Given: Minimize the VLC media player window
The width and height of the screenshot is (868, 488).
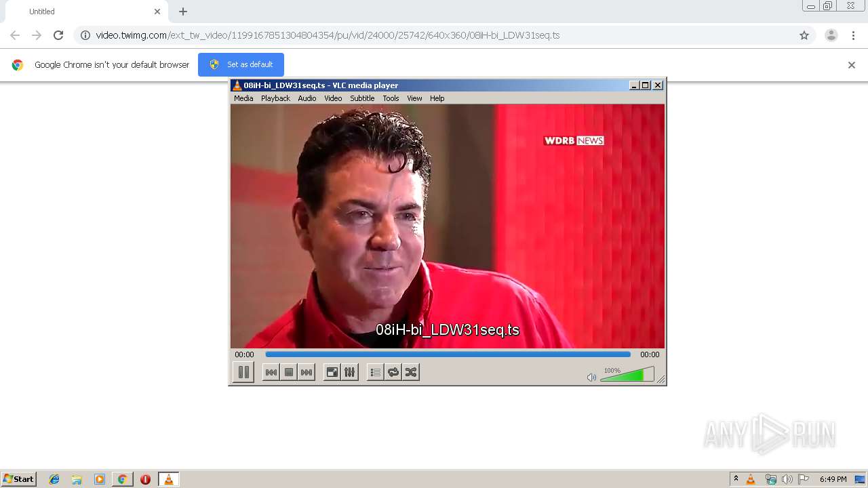Looking at the screenshot, I should coord(634,85).
